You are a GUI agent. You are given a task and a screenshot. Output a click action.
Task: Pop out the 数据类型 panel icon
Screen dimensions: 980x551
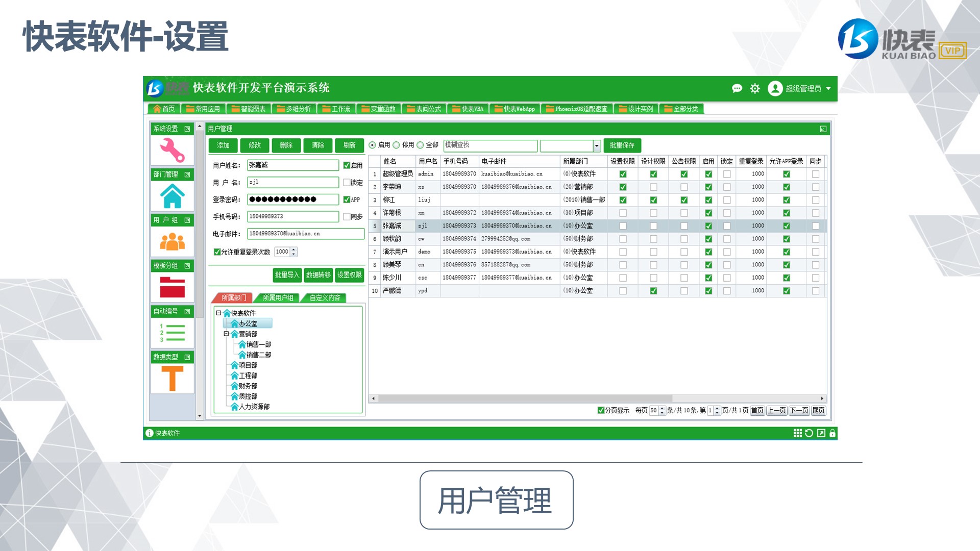coord(187,357)
